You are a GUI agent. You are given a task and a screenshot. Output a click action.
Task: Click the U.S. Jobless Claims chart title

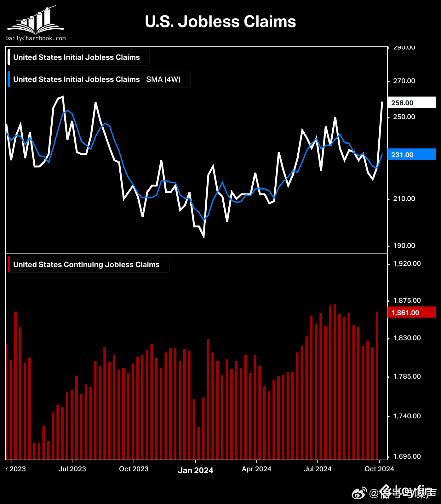tap(220, 22)
